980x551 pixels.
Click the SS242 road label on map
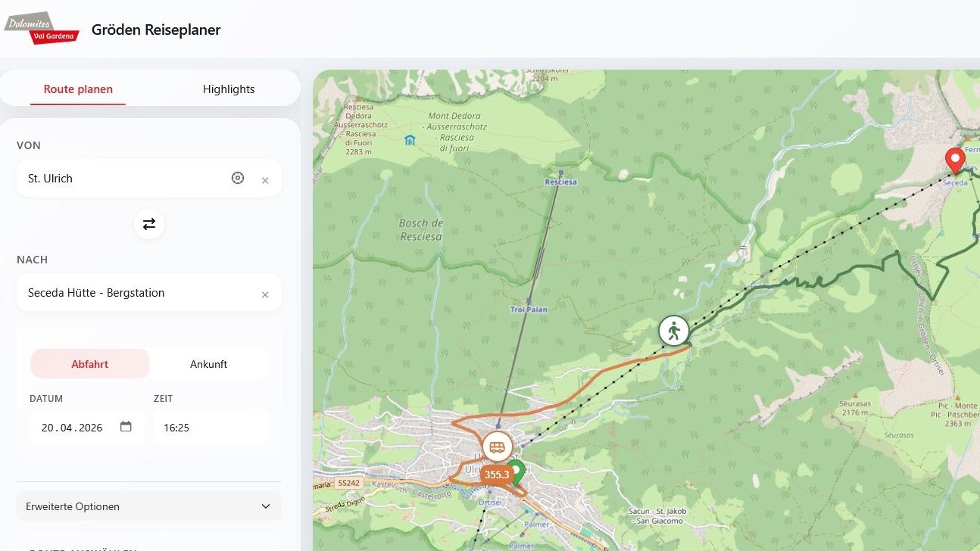[348, 482]
